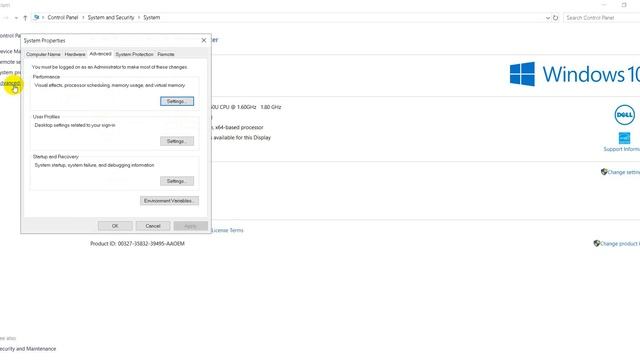Open Performance Settings button
Image resolution: width=640 pixels, height=360 pixels.
(177, 101)
